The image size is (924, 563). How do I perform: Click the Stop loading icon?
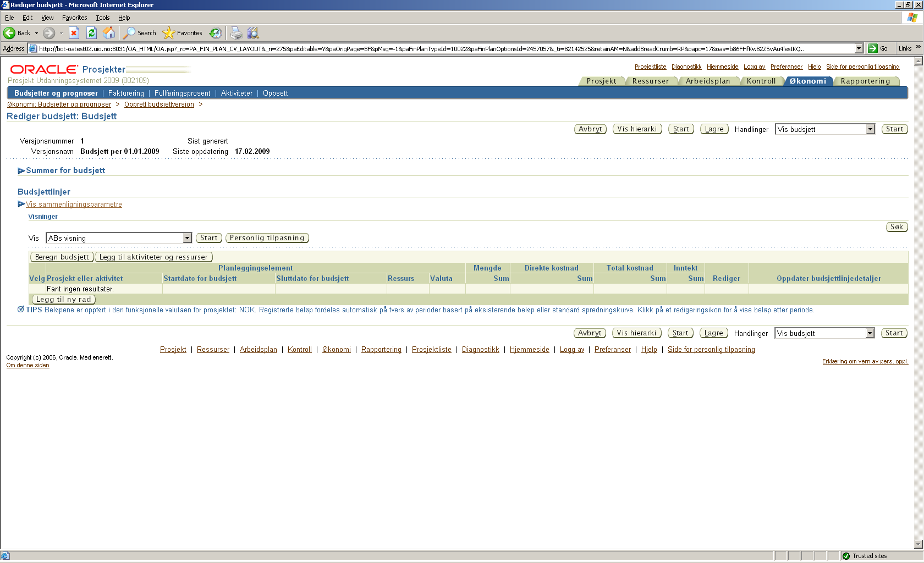pyautogui.click(x=74, y=33)
